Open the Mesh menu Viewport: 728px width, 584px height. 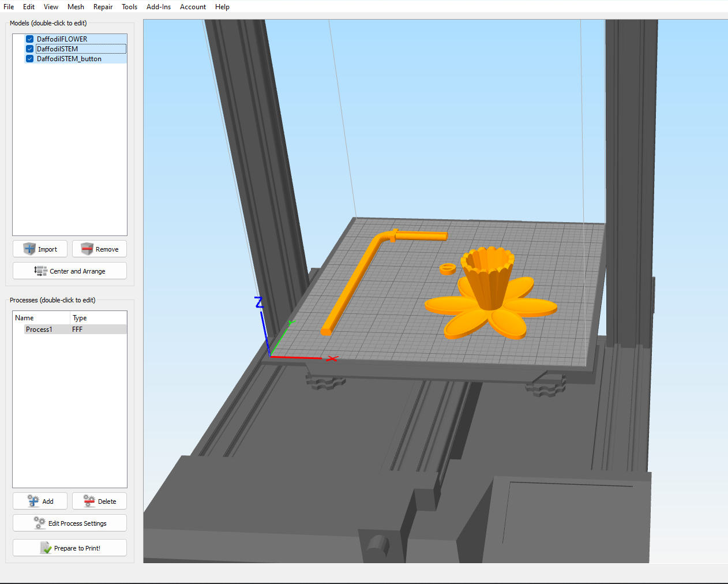[76, 7]
